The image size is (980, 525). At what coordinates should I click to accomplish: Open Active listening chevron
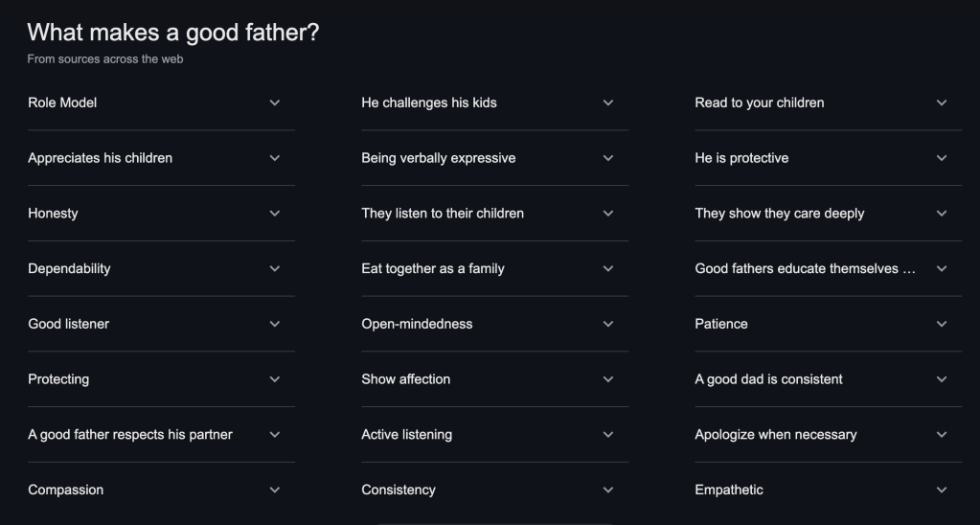(608, 435)
